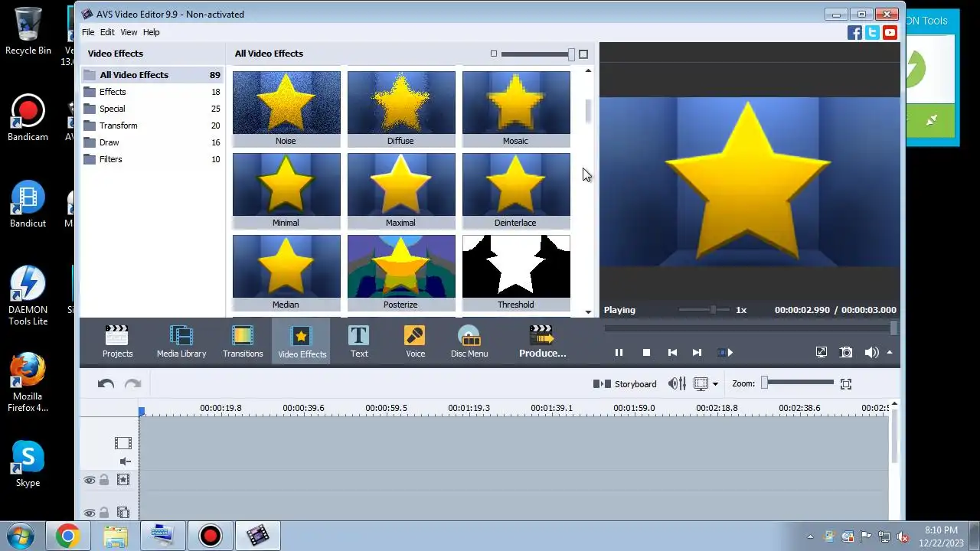The height and width of the screenshot is (551, 980).
Task: Go to next frame in preview
Action: (x=697, y=353)
